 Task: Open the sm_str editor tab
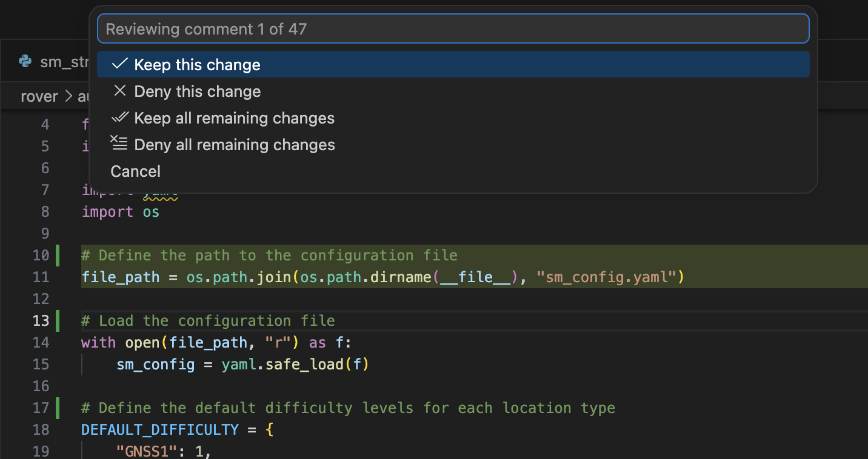click(x=64, y=62)
